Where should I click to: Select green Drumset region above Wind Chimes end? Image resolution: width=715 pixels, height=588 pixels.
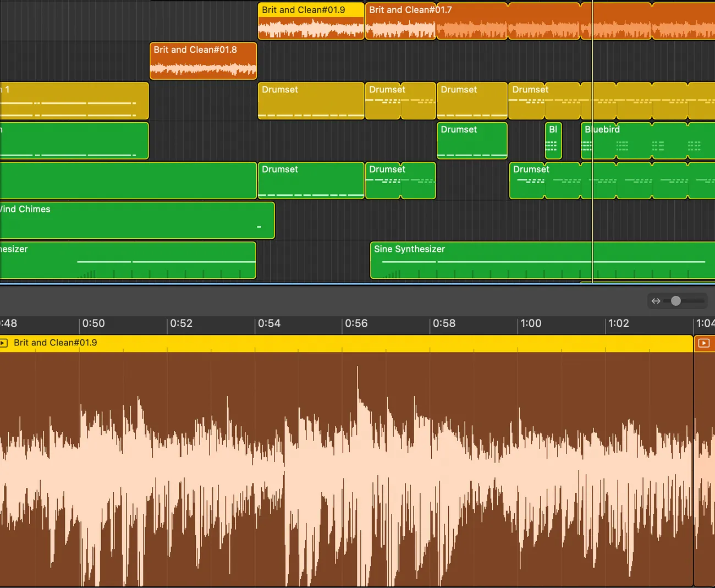pos(311,180)
